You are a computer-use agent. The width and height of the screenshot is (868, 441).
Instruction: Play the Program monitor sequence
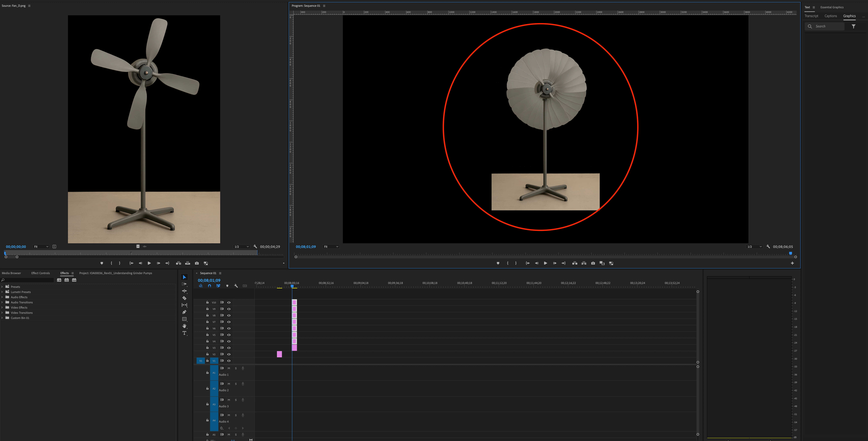(546, 263)
